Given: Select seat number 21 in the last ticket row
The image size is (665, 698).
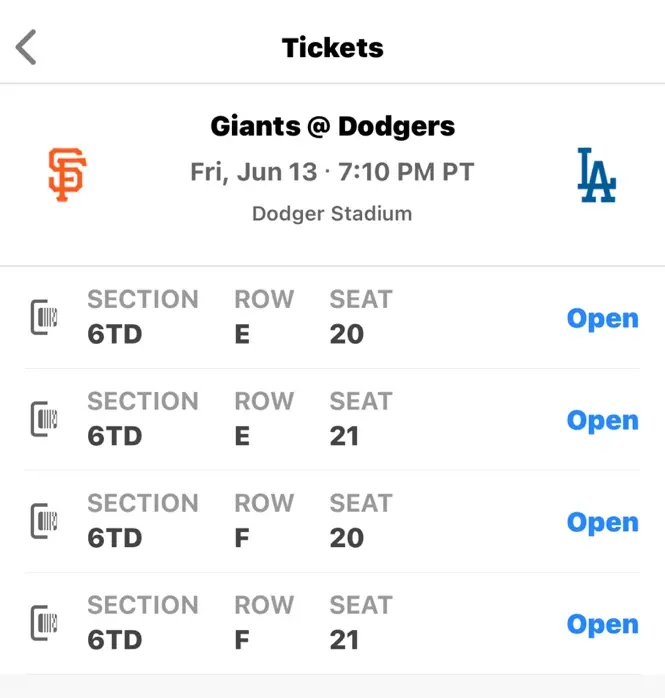Looking at the screenshot, I should [344, 640].
